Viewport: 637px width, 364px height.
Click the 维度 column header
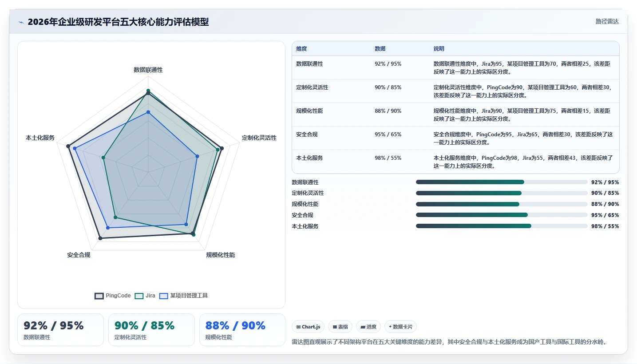click(302, 49)
